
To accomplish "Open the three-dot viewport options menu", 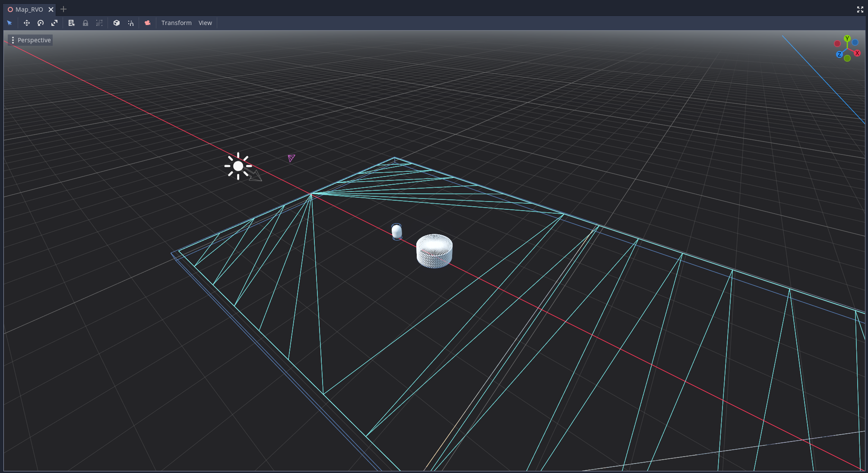I will (13, 40).
